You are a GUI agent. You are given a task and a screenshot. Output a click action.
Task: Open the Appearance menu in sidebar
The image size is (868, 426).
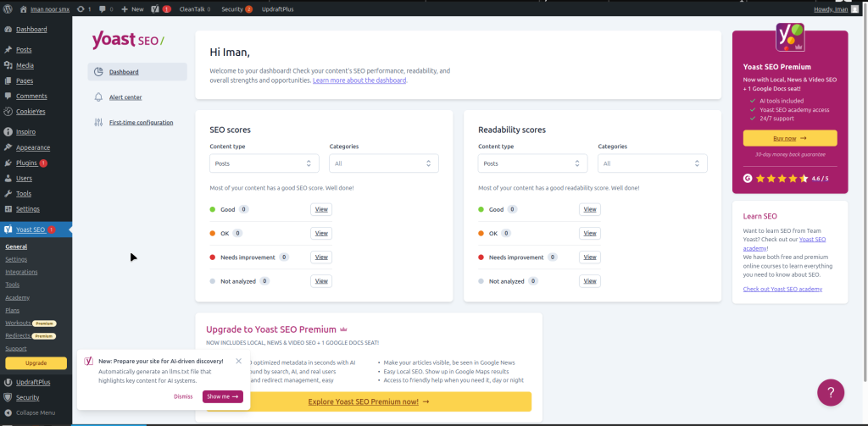32,147
